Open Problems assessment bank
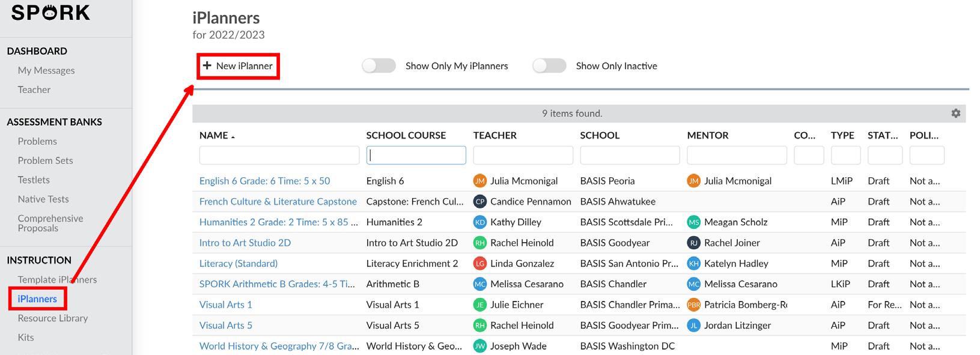The width and height of the screenshot is (980, 355). click(x=37, y=141)
